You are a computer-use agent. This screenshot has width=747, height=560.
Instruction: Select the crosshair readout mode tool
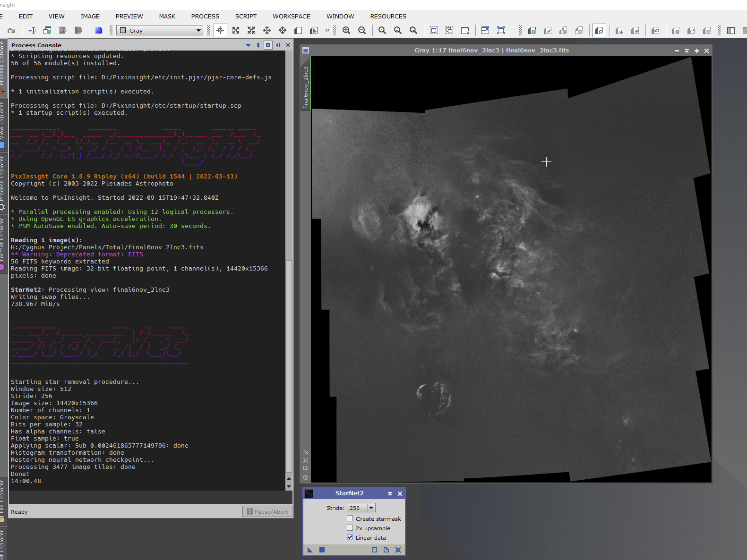pyautogui.click(x=220, y=30)
